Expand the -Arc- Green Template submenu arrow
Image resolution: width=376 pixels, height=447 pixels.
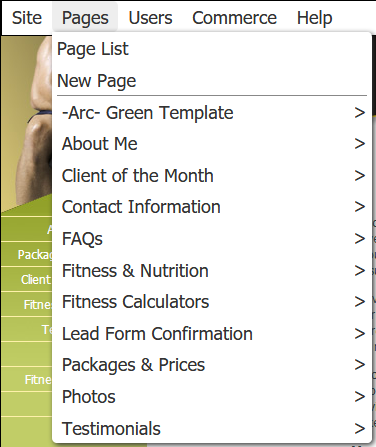360,113
